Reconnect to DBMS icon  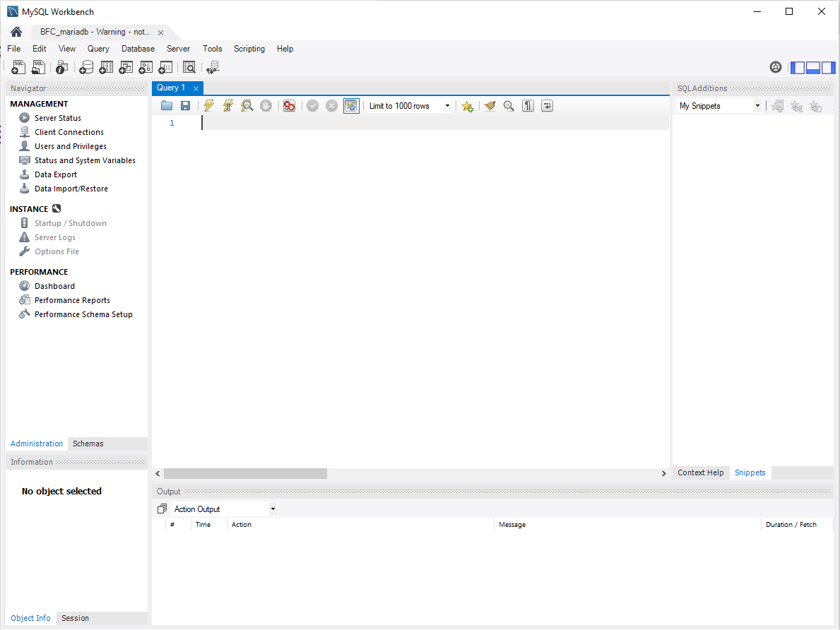[213, 68]
